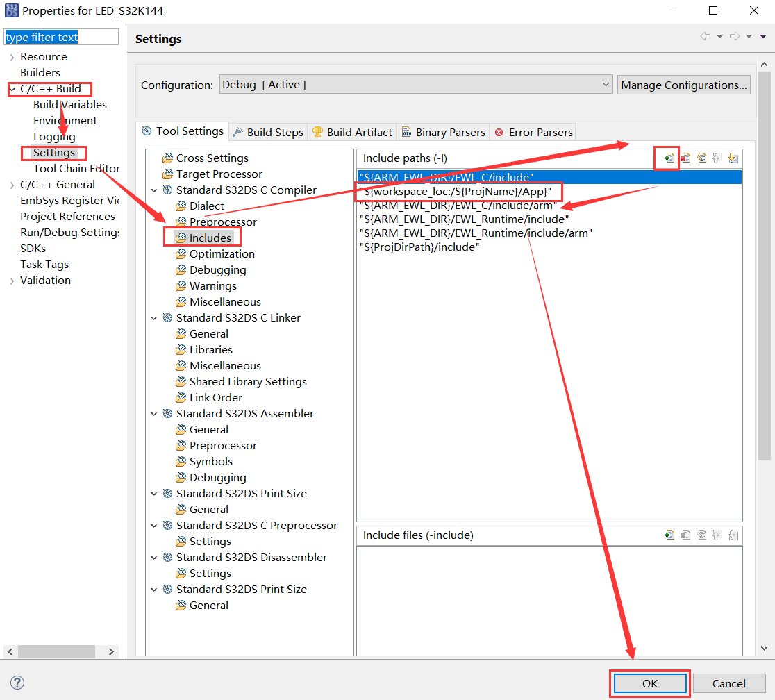Select Settings under C/C++ Build
Viewport: 775px width, 700px height.
(x=54, y=153)
